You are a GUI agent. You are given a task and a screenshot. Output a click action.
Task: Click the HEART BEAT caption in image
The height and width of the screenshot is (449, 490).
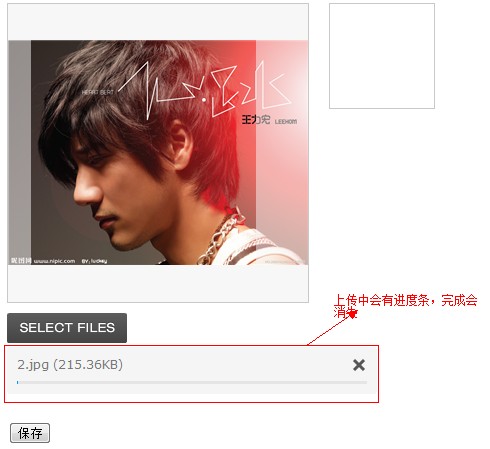coord(98,92)
